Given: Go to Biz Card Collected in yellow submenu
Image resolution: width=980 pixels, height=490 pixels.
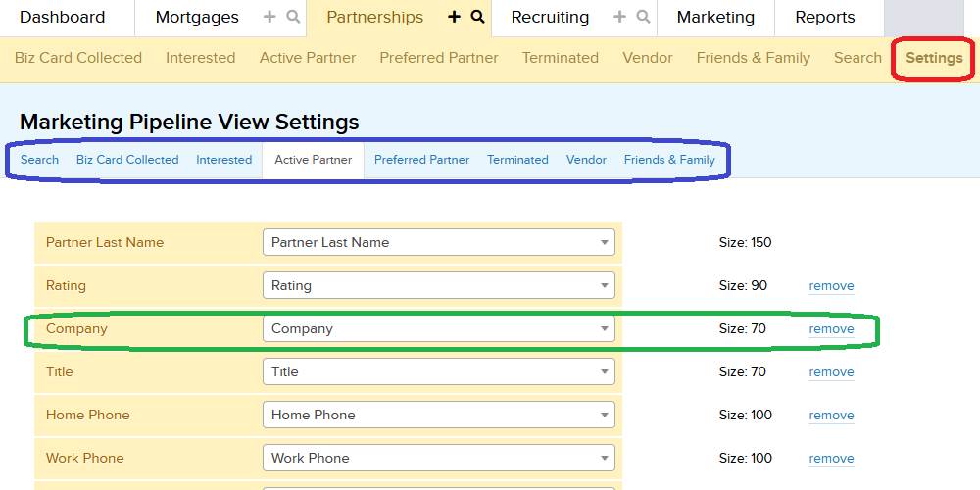Looking at the screenshot, I should 78,58.
